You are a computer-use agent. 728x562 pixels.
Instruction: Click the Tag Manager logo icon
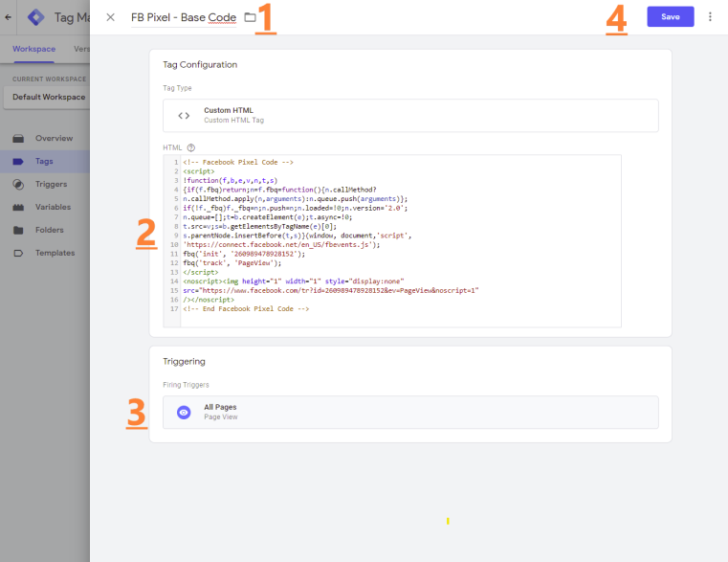tap(35, 17)
